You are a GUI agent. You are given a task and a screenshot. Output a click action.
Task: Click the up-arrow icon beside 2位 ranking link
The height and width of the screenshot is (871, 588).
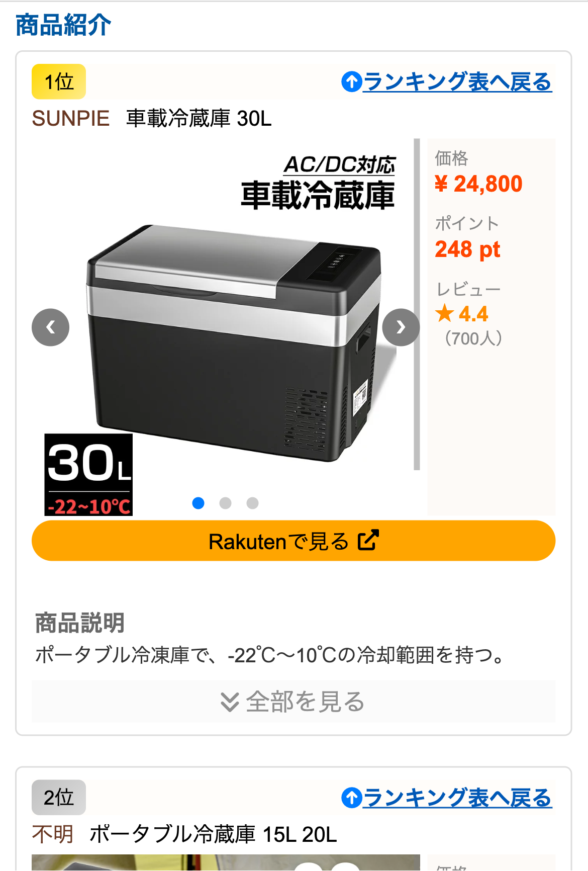(x=352, y=798)
